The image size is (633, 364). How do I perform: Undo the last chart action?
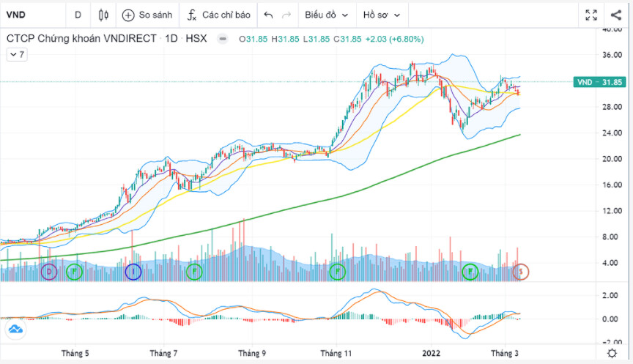[x=268, y=15]
